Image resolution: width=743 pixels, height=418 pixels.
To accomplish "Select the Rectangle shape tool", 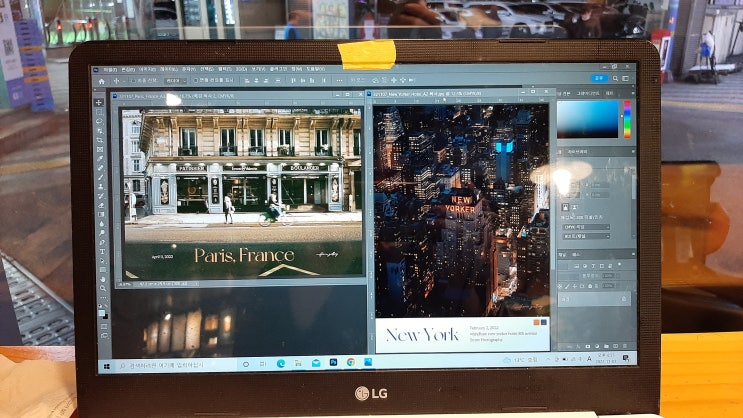I will point(102,270).
